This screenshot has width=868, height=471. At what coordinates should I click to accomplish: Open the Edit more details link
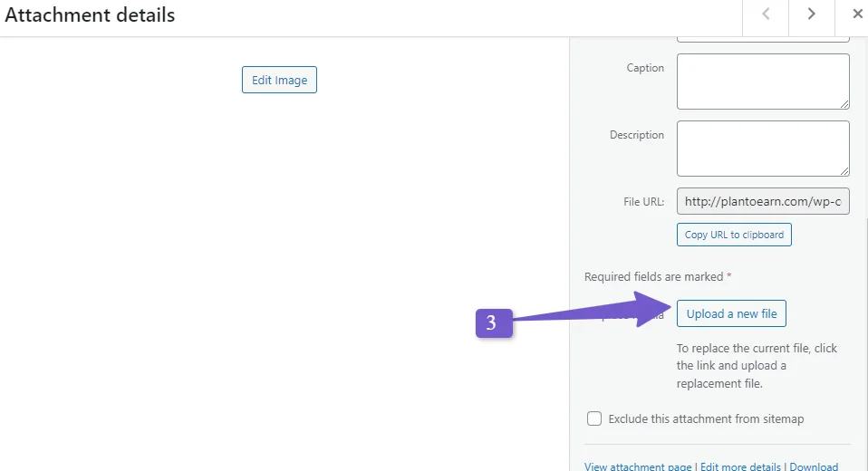pyautogui.click(x=740, y=466)
